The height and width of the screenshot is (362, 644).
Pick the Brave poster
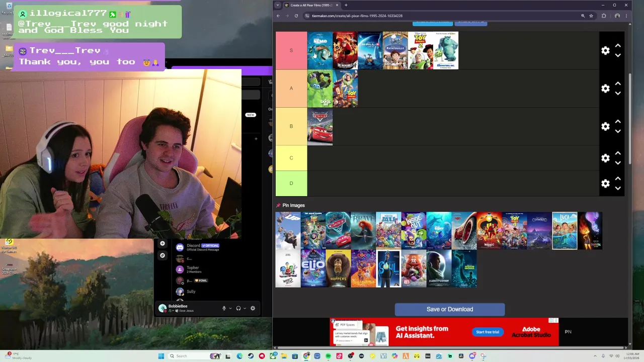click(363, 231)
